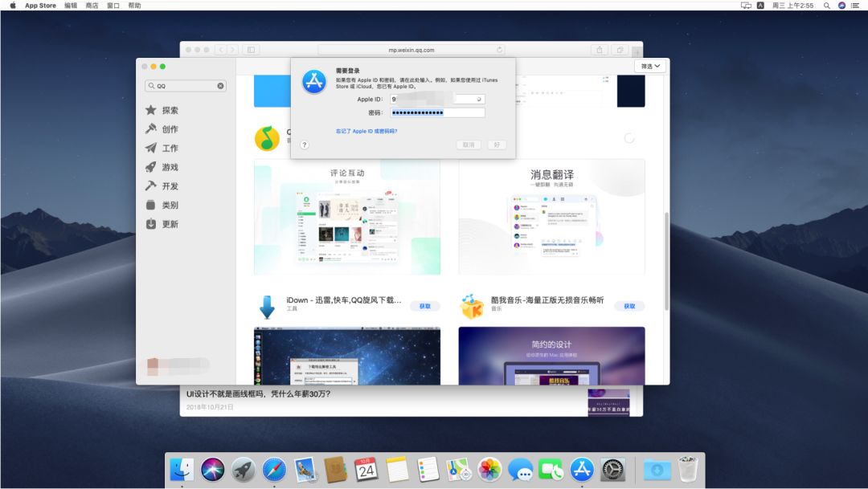
Task: Click 获取 (Get) for 酷我音乐
Action: tap(629, 306)
